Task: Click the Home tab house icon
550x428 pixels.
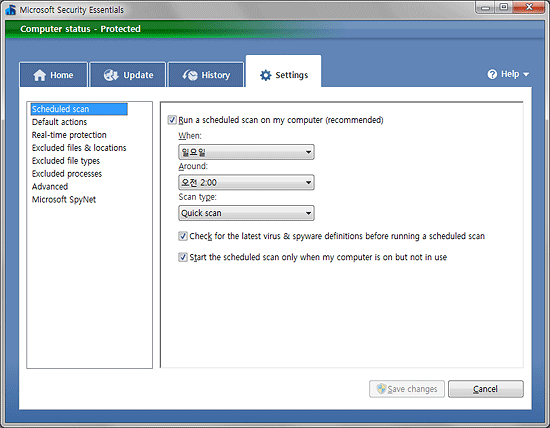Action: [40, 75]
